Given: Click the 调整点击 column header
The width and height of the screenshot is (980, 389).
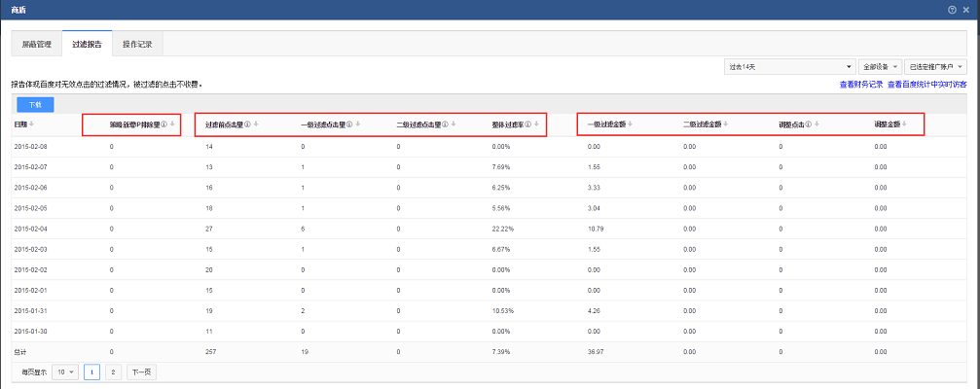Looking at the screenshot, I should tap(791, 124).
